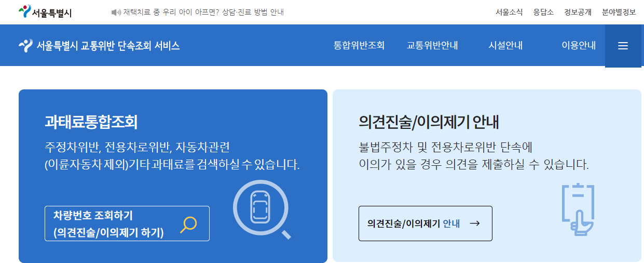
Task: Click the 교통위반 단속조회 서비스 site title
Action: pos(108,46)
